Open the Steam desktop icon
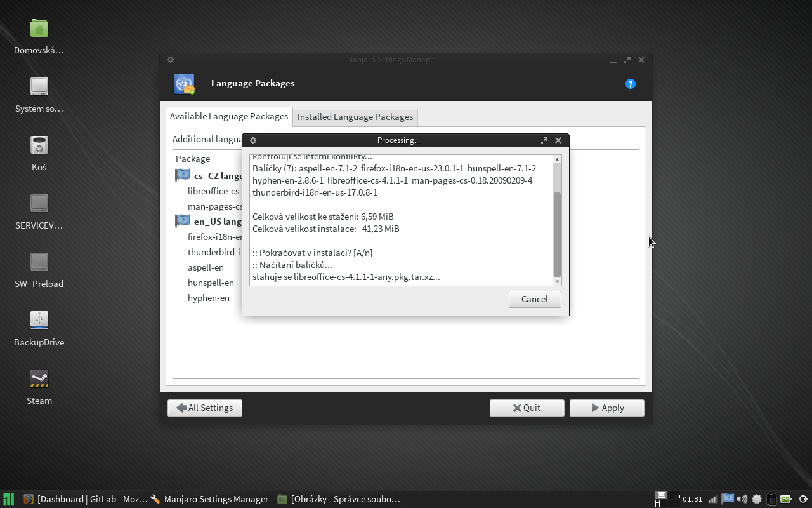 (39, 379)
